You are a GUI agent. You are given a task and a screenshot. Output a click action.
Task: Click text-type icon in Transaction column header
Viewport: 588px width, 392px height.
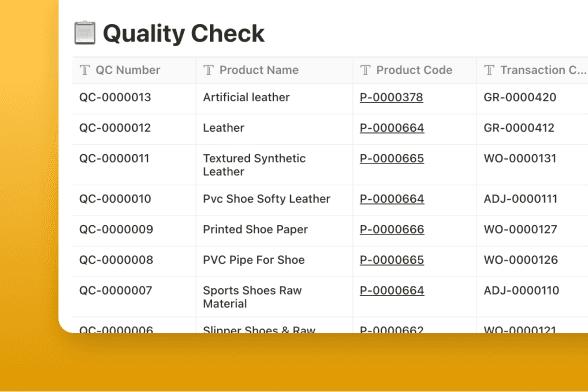click(x=489, y=70)
